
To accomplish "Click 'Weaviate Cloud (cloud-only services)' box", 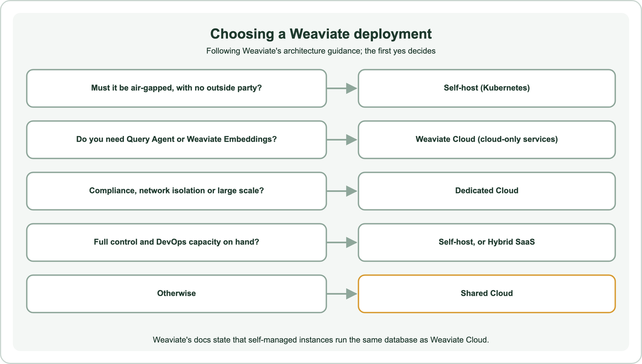I will coord(487,140).
